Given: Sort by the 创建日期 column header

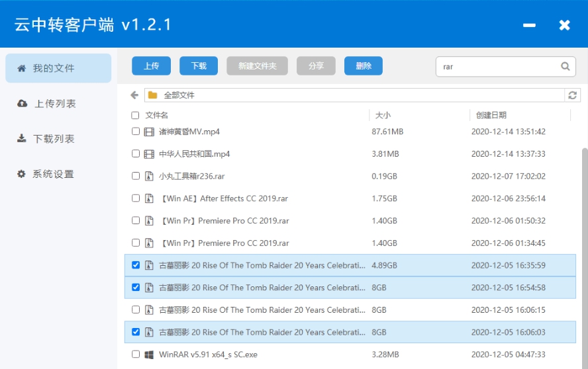Looking at the screenshot, I should [x=491, y=115].
